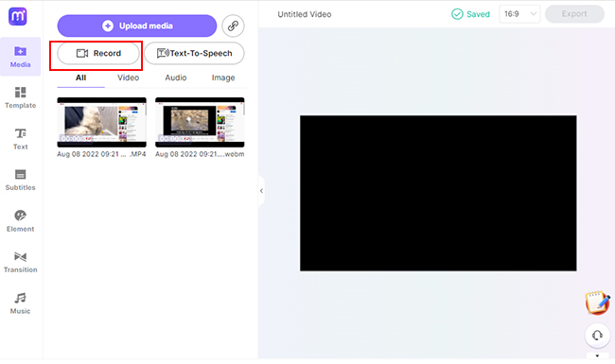Select the .webm recording thumbnail
Screen dimensions: 615x364
tap(200, 122)
